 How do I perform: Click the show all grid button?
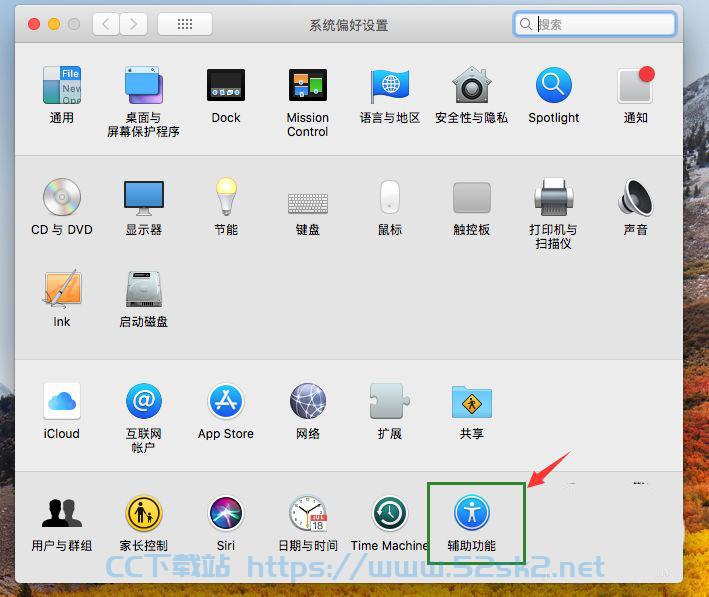click(x=185, y=24)
